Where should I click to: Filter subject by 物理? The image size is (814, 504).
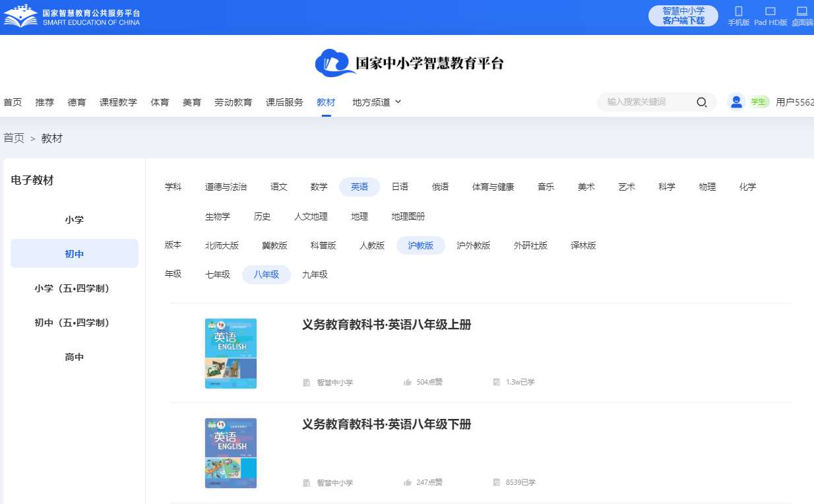point(707,187)
